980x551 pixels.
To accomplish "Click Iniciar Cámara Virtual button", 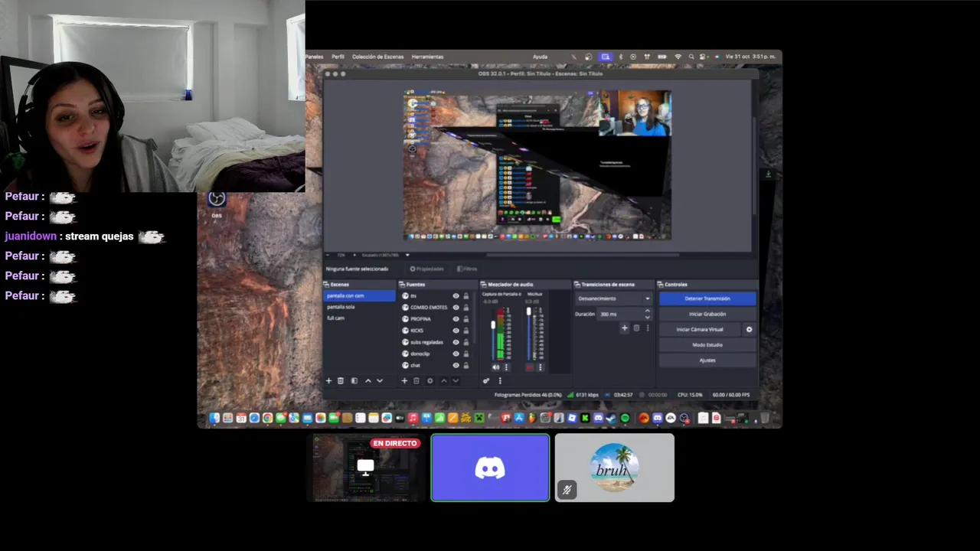I will coord(700,329).
